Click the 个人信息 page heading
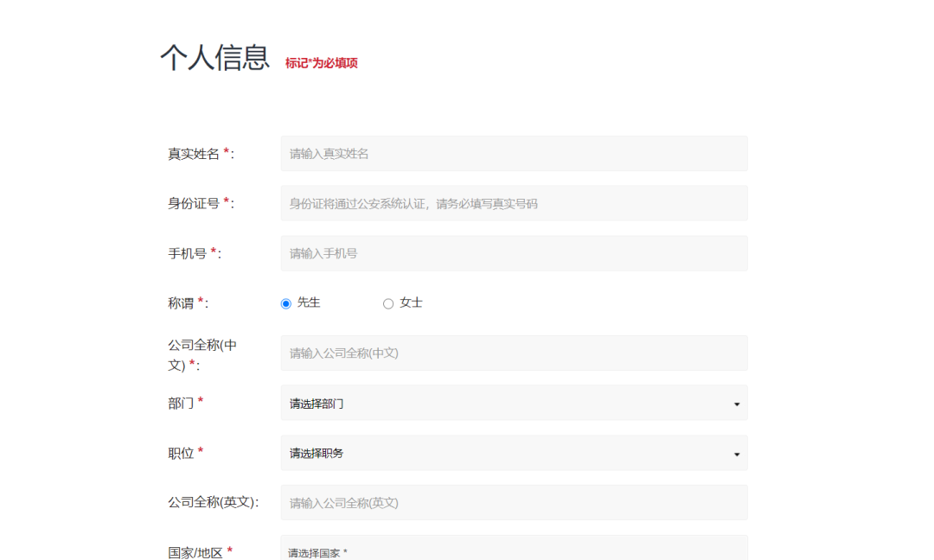The height and width of the screenshot is (560, 934). (x=214, y=58)
